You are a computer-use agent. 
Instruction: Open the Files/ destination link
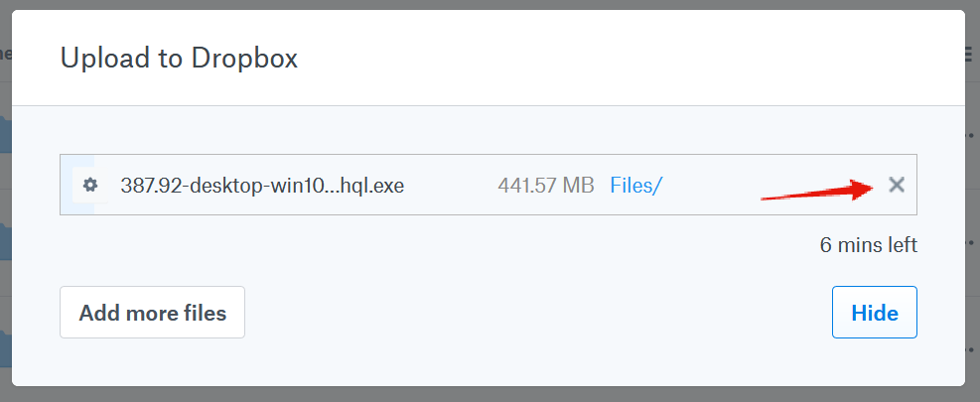[x=635, y=185]
